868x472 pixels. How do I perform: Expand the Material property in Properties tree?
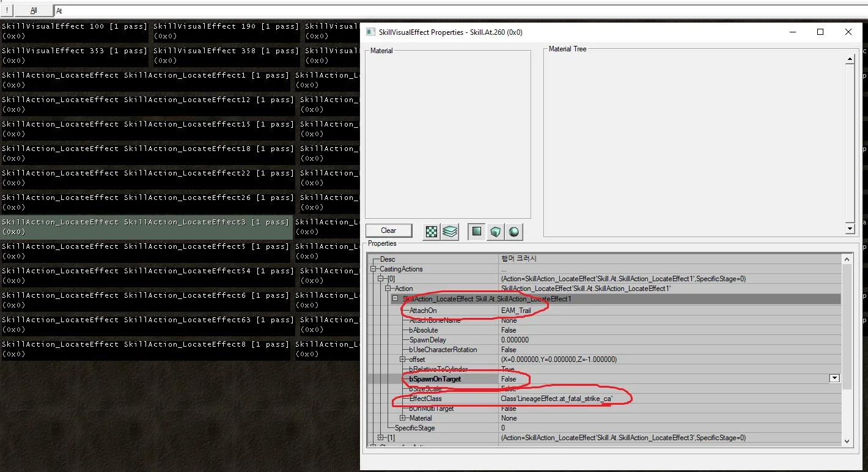tap(403, 418)
